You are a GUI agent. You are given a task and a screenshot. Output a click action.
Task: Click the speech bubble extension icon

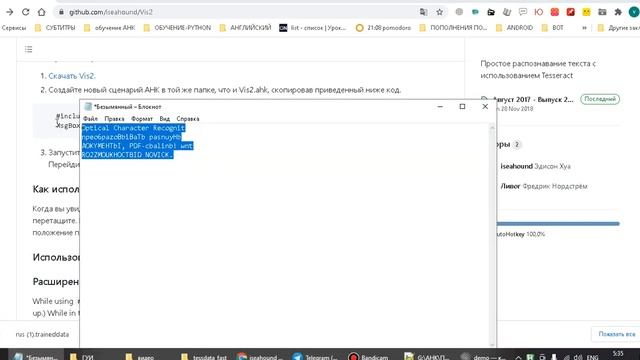tap(523, 12)
